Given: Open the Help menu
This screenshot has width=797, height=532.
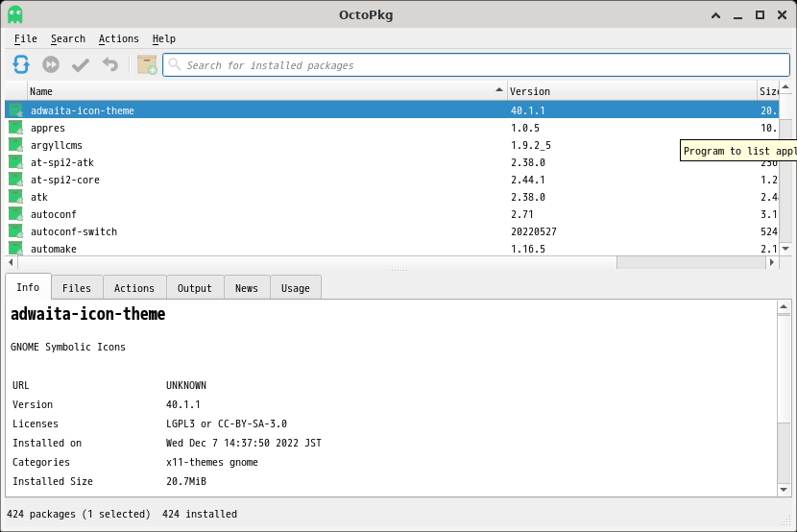Looking at the screenshot, I should tap(163, 38).
